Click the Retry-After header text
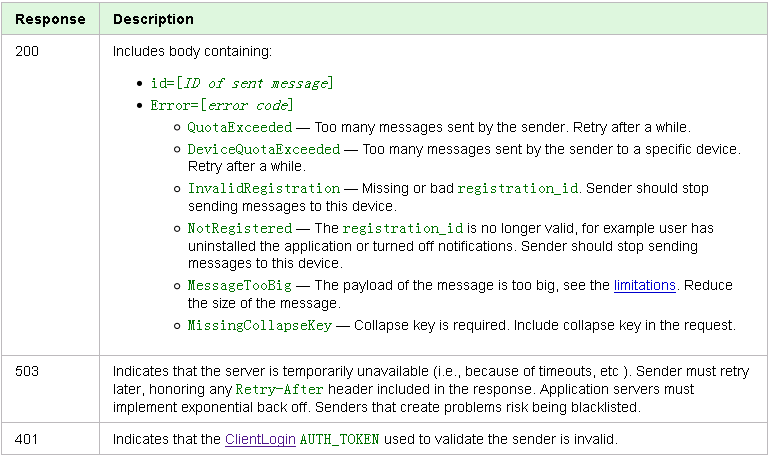Image resolution: width=772 pixels, height=459 pixels. pyautogui.click(x=279, y=390)
